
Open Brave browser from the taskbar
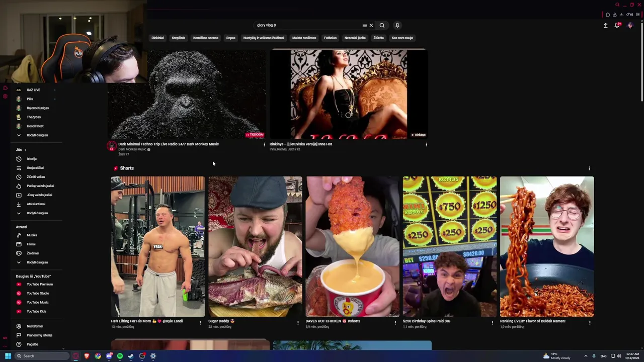[x=87, y=356]
